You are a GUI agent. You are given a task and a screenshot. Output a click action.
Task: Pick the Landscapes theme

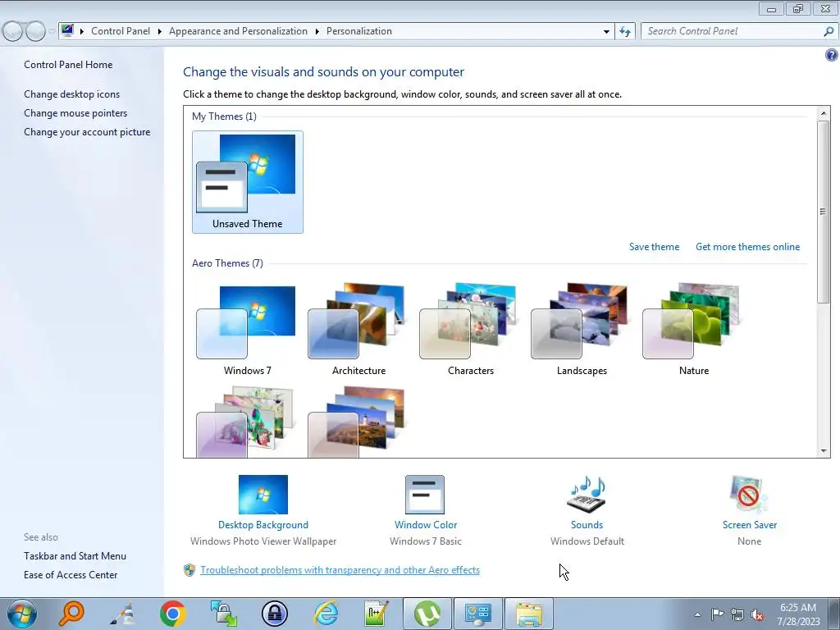click(582, 330)
